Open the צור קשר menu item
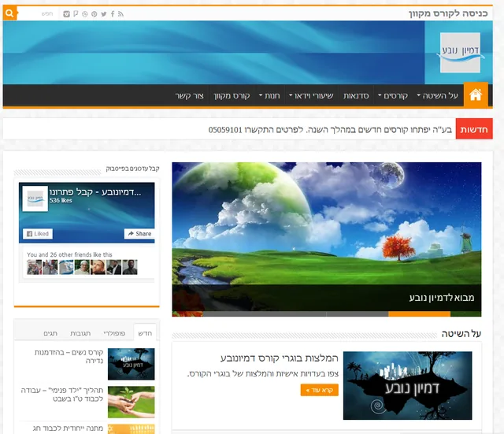Image resolution: width=504 pixels, height=434 pixels. (189, 95)
